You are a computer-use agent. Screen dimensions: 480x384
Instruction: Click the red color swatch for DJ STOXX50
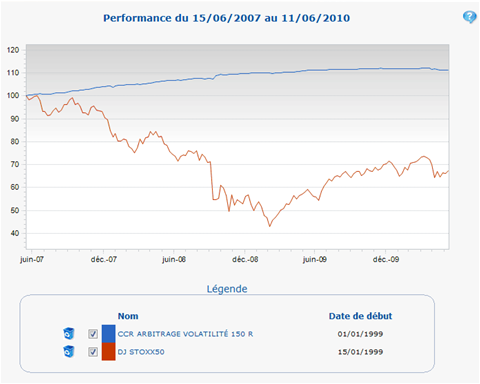coord(108,352)
